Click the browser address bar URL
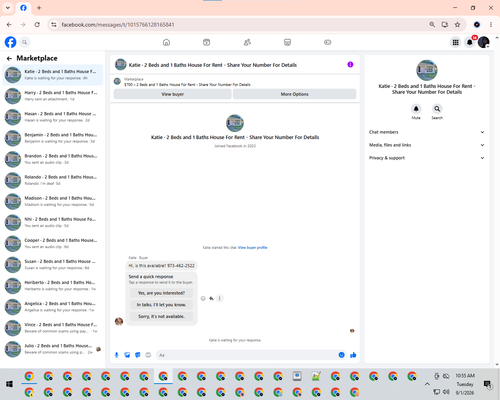The image size is (500, 400). click(x=118, y=25)
